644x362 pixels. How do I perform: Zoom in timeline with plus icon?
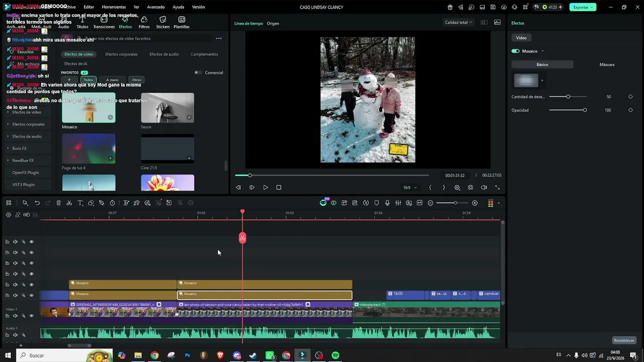[x=474, y=203]
